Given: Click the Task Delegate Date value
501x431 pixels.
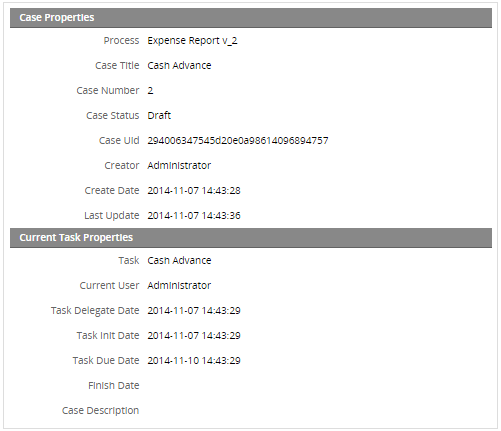Looking at the screenshot, I should [194, 311].
